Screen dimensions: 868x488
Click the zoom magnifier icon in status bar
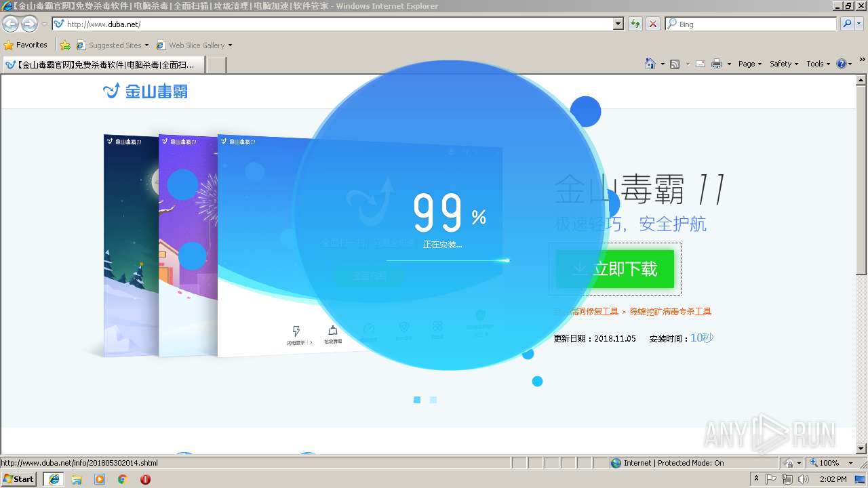(813, 463)
